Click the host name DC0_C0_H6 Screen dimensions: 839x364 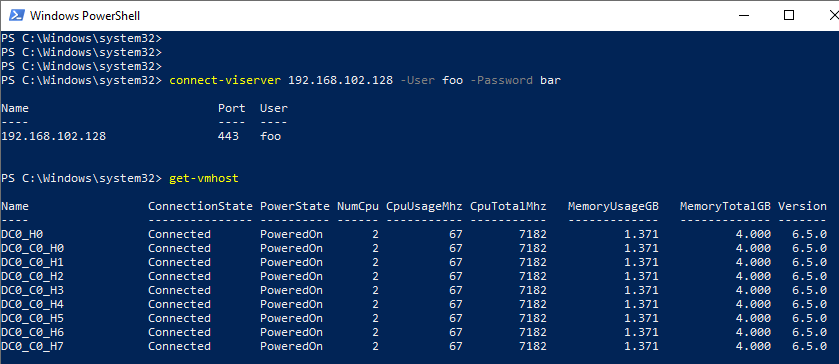[33, 332]
